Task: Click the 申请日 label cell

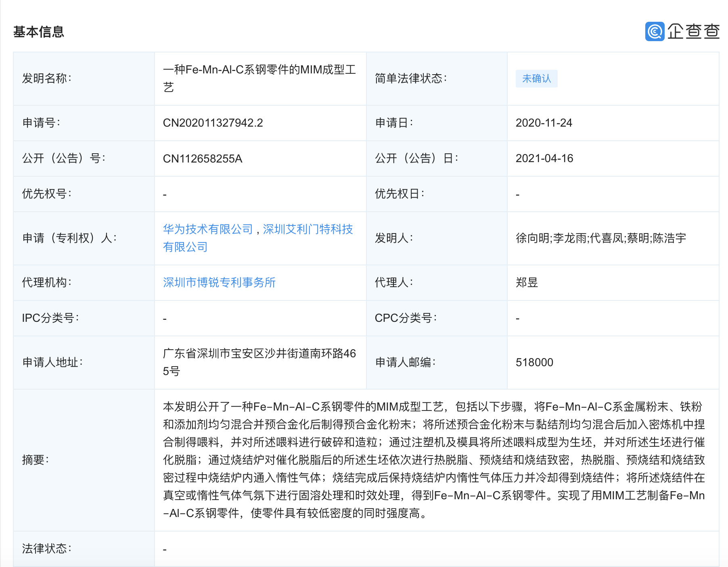Action: point(437,123)
